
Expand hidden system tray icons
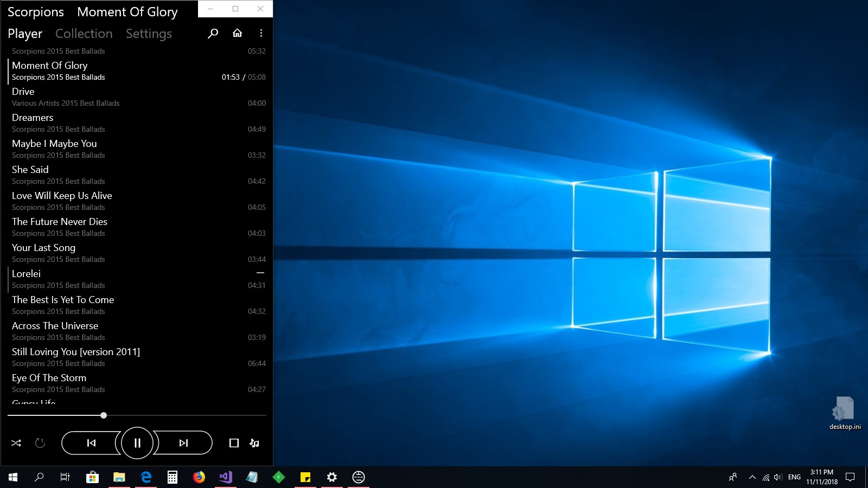click(x=752, y=477)
